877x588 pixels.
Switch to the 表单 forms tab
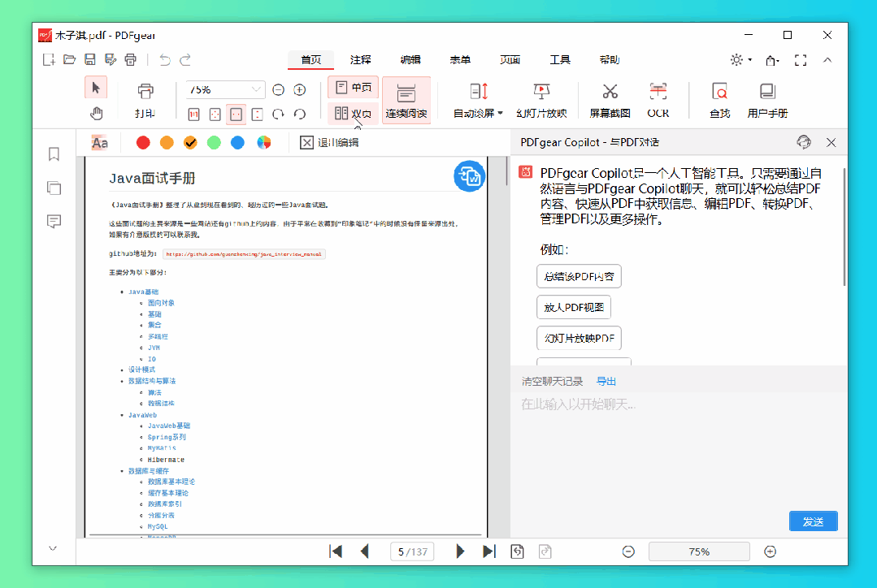(460, 60)
